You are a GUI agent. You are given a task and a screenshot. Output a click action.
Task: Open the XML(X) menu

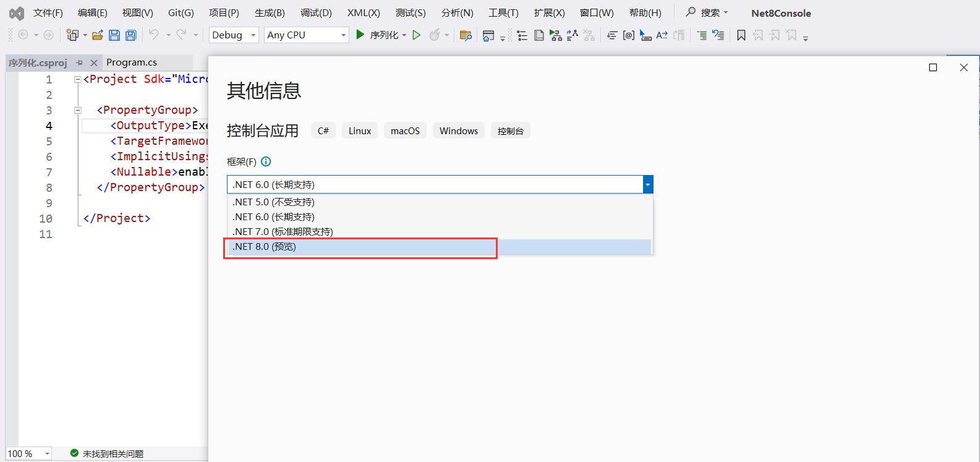pos(364,12)
